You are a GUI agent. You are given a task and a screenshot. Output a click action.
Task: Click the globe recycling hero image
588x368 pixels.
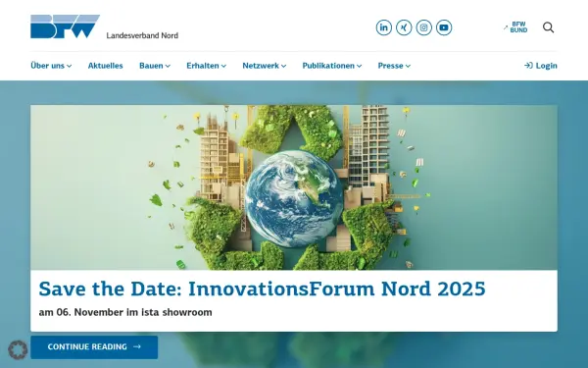(x=294, y=187)
